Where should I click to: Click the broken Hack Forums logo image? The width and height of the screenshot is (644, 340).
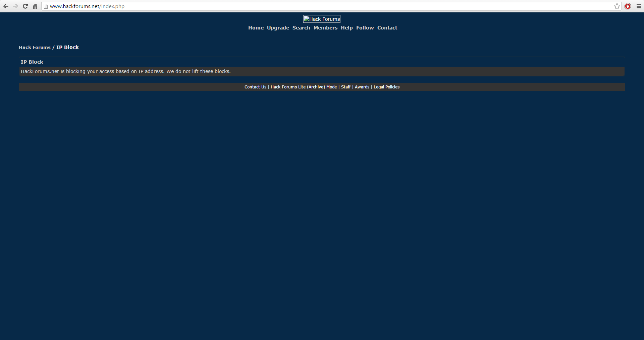coord(322,19)
